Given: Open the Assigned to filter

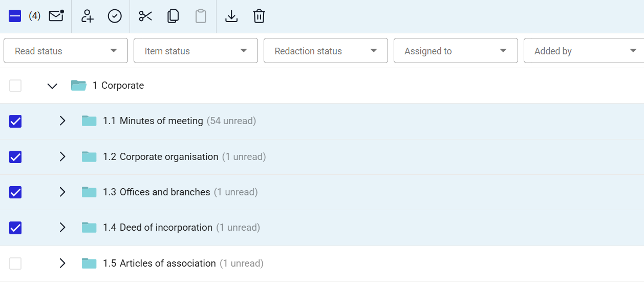Looking at the screenshot, I should click(456, 51).
